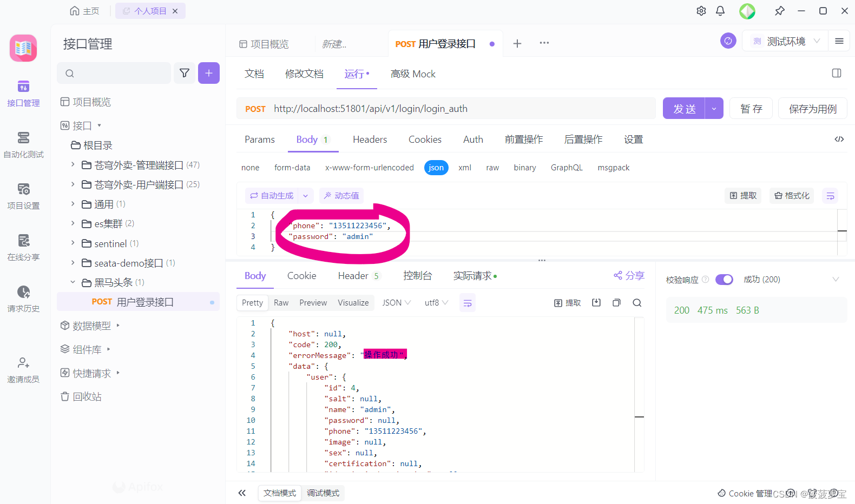
Task: Open Cookie 管理 in the status bar
Action: coord(745,493)
